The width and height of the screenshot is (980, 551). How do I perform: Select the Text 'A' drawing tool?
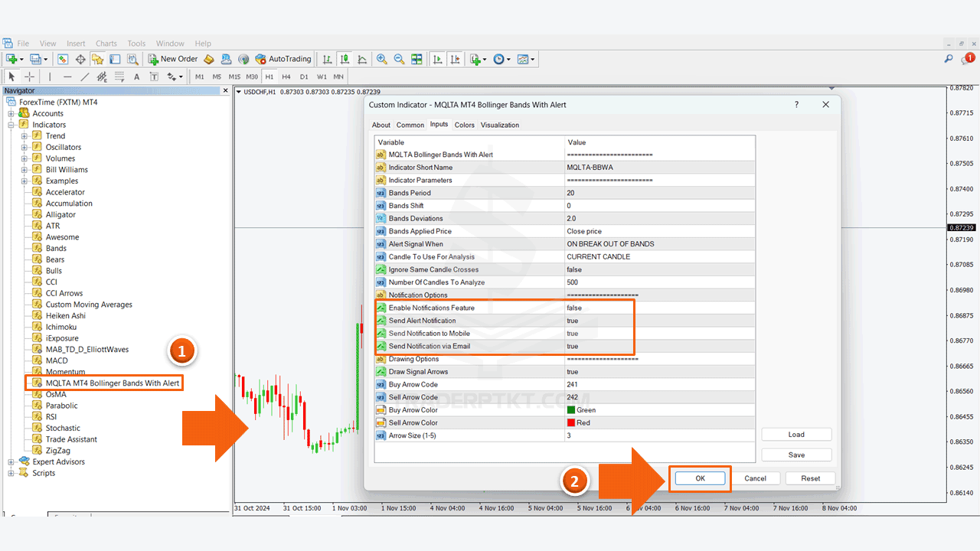click(137, 77)
